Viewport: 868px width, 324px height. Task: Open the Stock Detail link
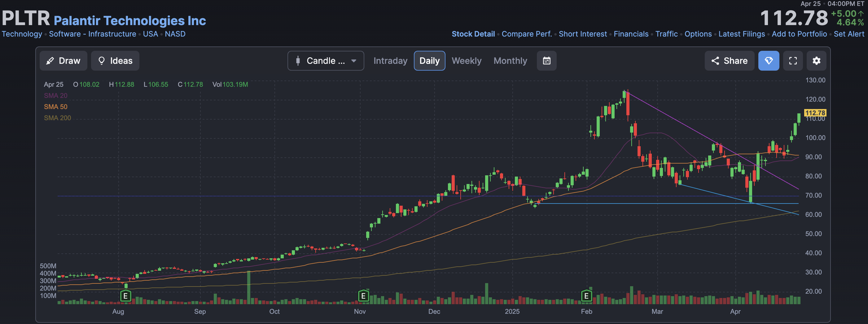click(473, 34)
